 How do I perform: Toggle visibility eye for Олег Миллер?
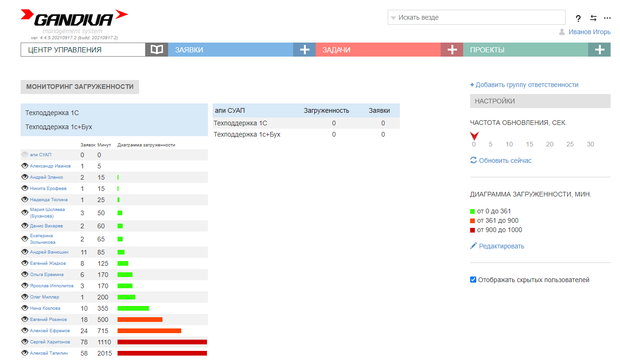[x=25, y=296]
